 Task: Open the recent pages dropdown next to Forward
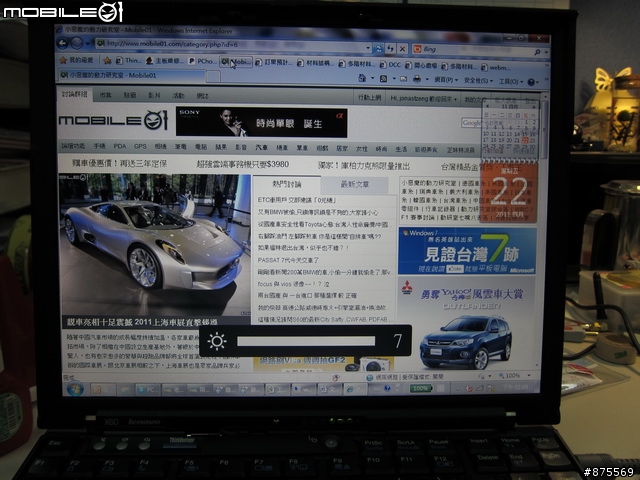tap(88, 43)
